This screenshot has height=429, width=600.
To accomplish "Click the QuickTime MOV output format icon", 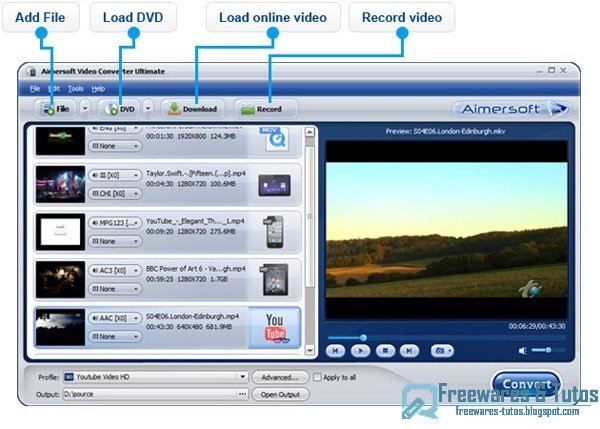I will (x=274, y=139).
